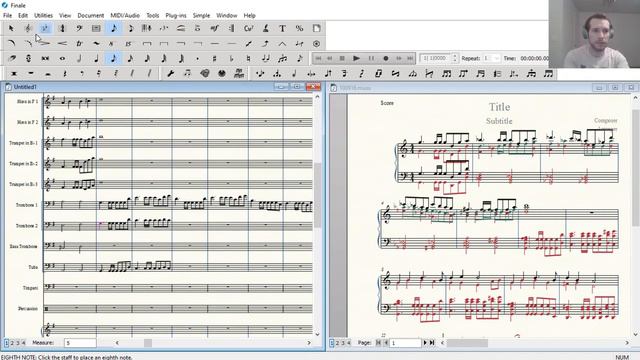
Task: Switch to layer 2 in Untitled1 window
Action: tap(12, 343)
